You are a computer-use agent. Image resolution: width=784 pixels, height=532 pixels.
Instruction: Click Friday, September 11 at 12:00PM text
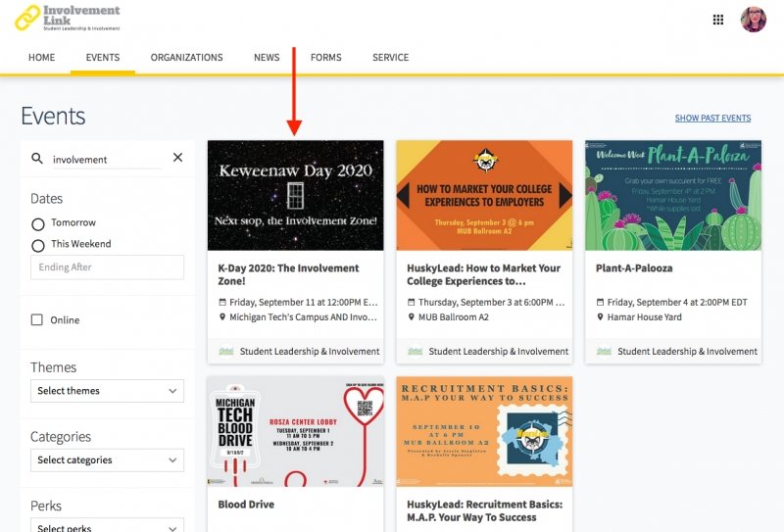pos(304,302)
